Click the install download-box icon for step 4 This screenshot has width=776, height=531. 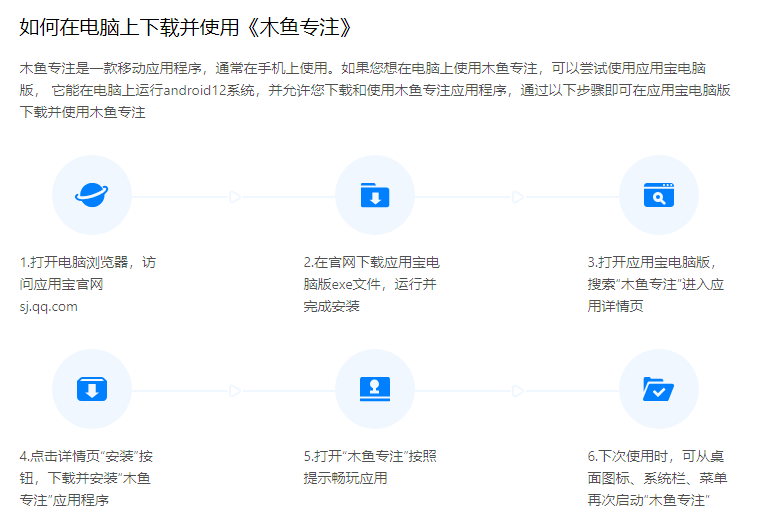(92, 388)
